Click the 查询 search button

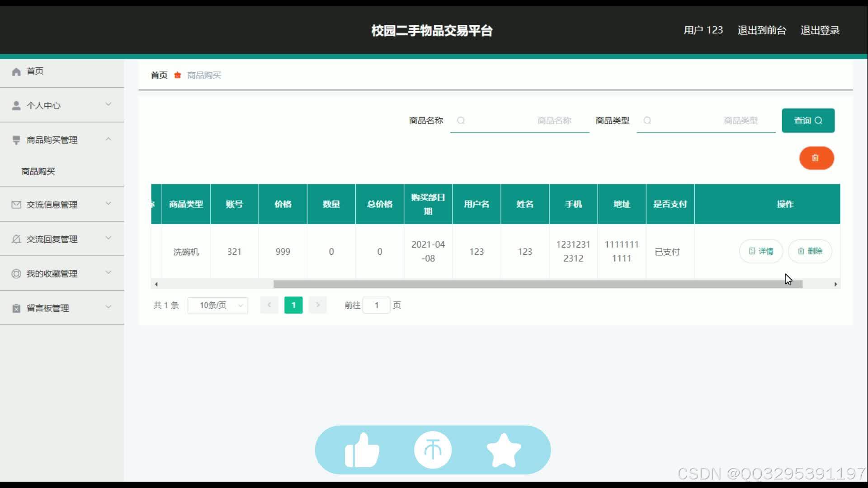[808, 121]
